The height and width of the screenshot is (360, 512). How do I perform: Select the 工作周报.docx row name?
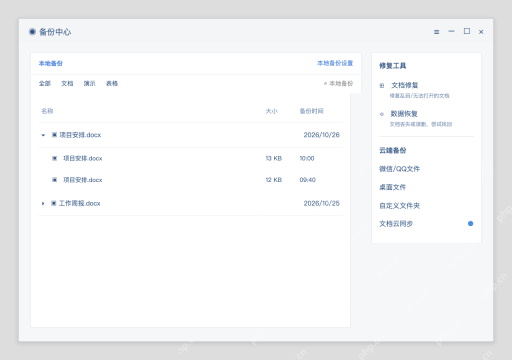coord(79,203)
